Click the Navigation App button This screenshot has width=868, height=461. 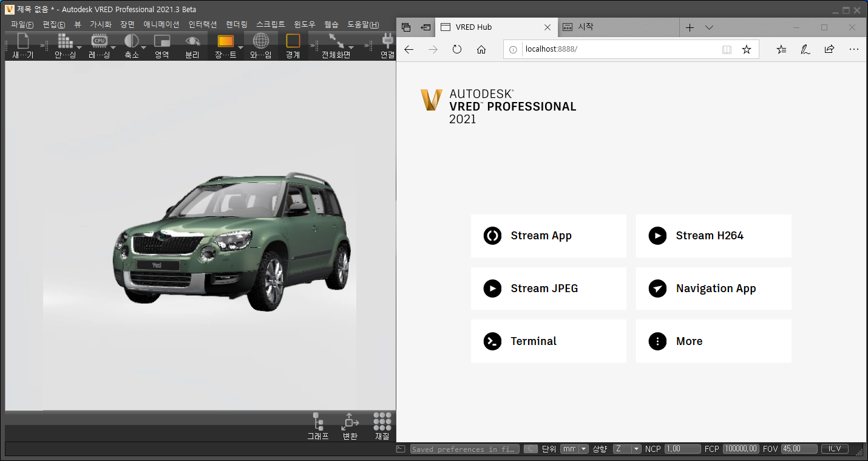714,289
